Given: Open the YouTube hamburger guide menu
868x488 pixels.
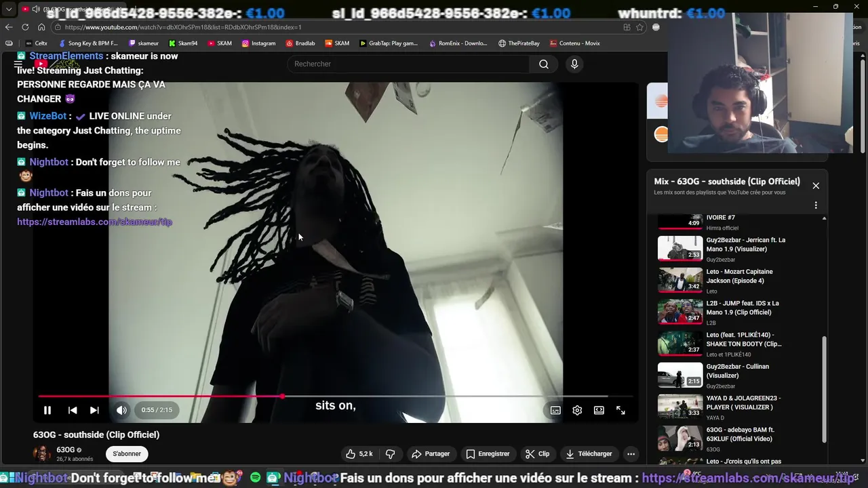Looking at the screenshot, I should coord(18,64).
